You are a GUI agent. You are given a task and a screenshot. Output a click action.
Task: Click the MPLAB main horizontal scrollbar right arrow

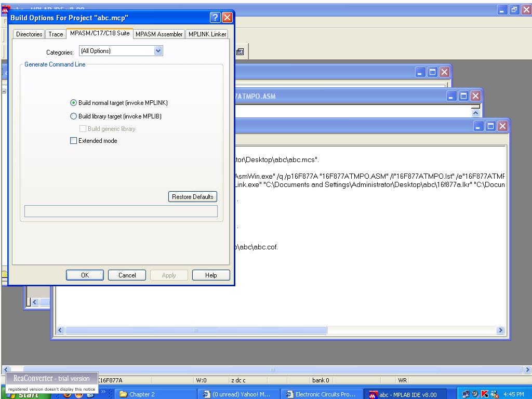(x=527, y=369)
